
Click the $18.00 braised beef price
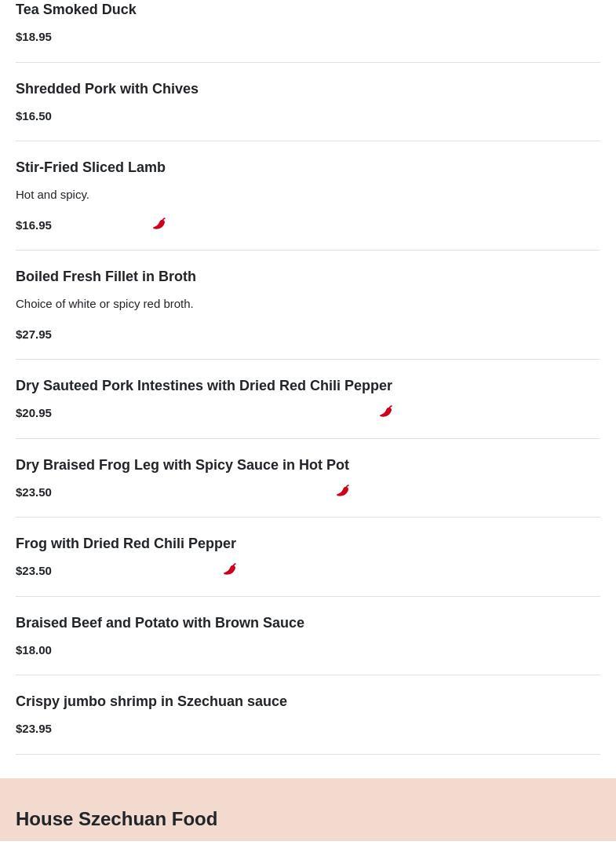(x=34, y=649)
